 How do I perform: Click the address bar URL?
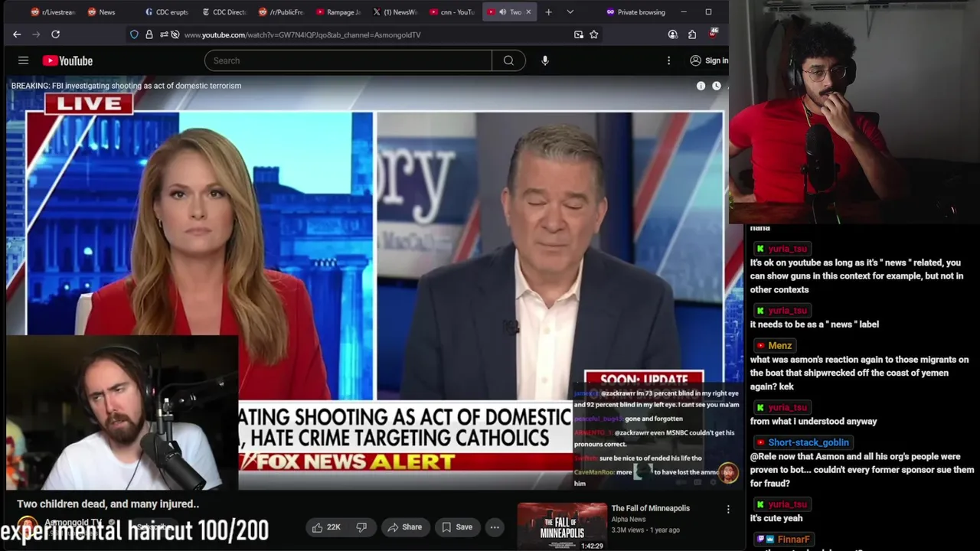[302, 34]
